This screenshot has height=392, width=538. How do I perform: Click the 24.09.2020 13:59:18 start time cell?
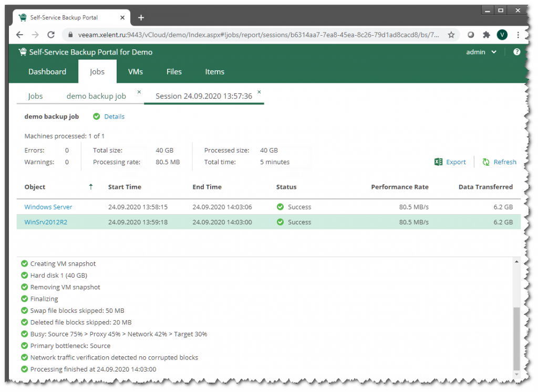click(138, 222)
